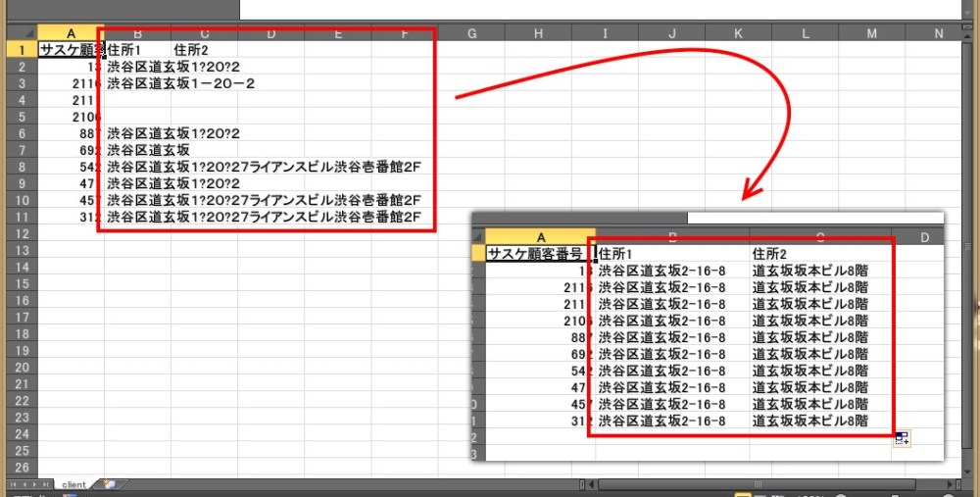Screen dimensions: 980x497
Task: Click the horizontal scrollbar thumb
Action: [757, 484]
